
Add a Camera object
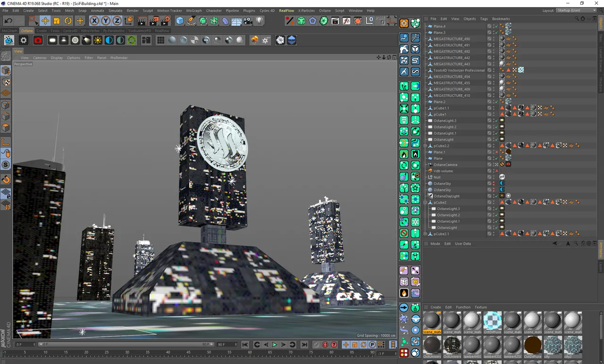pyautogui.click(x=248, y=21)
